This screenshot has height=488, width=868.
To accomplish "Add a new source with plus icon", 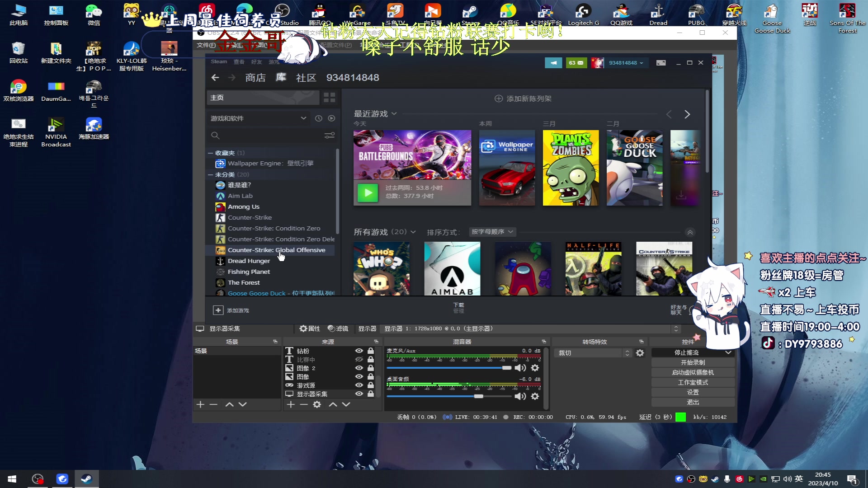I will 291,404.
